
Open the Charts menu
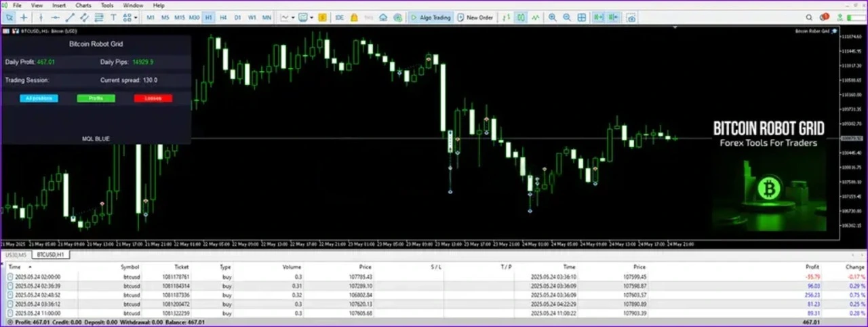83,5
